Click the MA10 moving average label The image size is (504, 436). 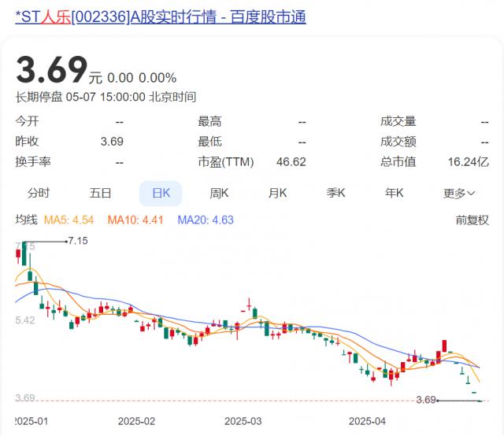click(135, 220)
